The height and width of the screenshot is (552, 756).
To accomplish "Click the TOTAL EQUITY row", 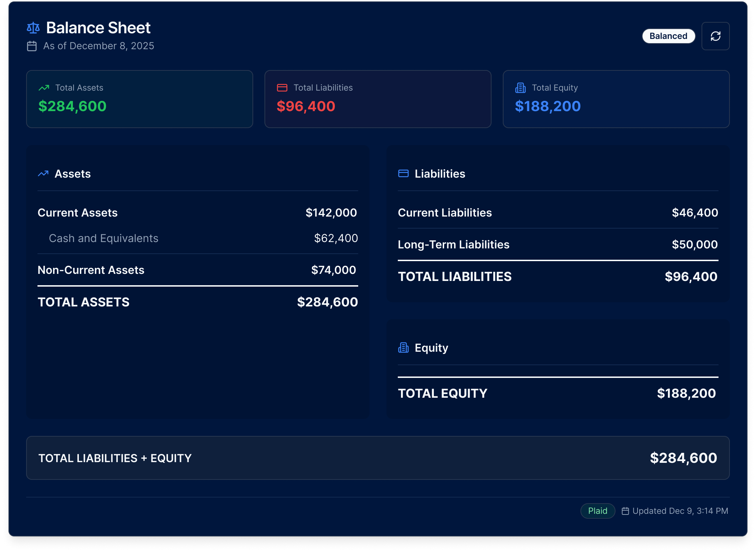I will [x=558, y=393].
